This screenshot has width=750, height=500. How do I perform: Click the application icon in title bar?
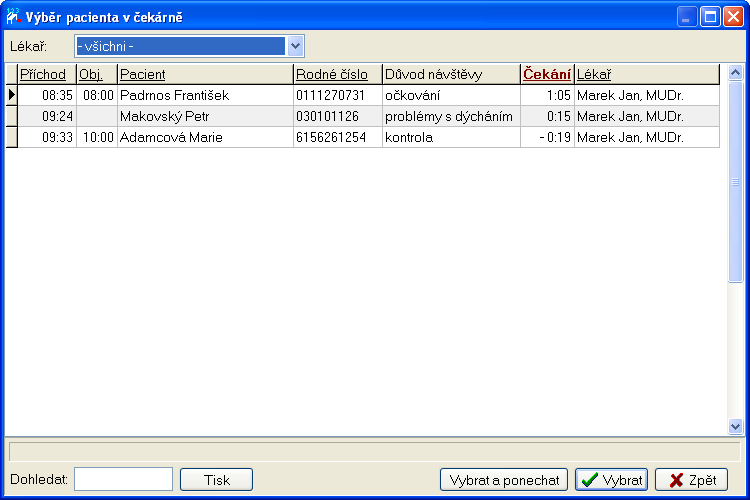[x=13, y=16]
